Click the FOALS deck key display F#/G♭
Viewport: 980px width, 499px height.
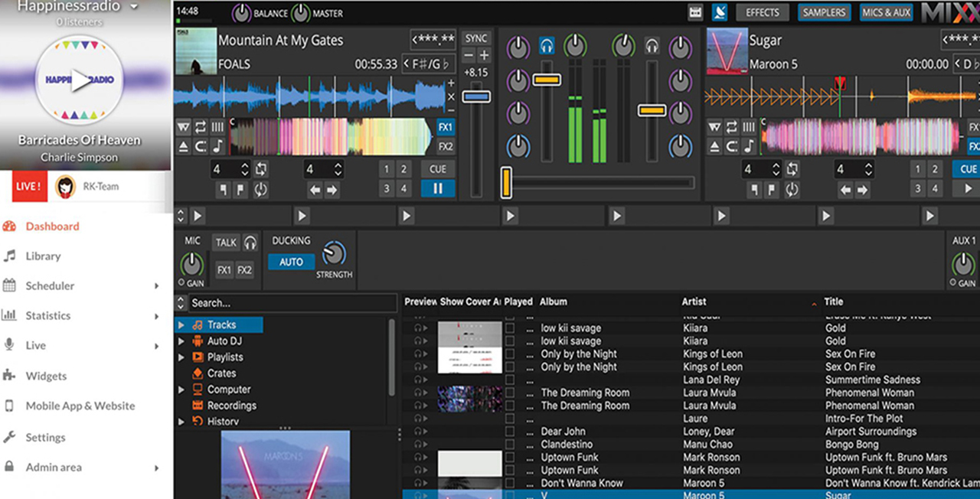pos(428,64)
